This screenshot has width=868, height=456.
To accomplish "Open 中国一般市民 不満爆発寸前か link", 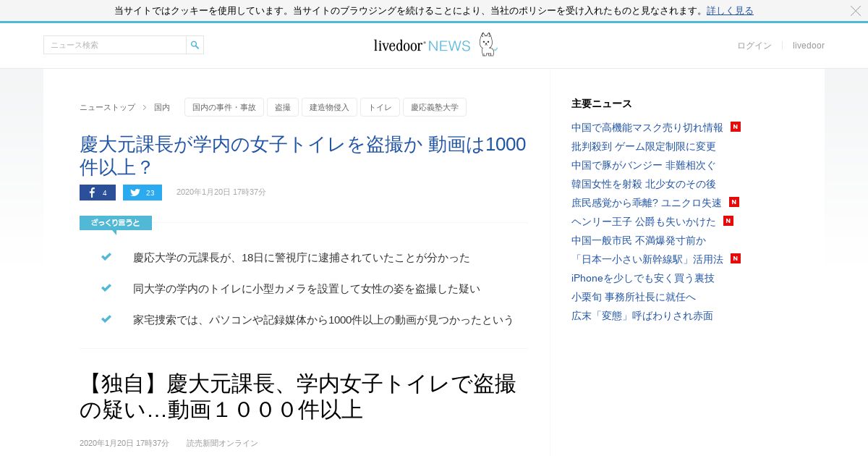I will [639, 240].
